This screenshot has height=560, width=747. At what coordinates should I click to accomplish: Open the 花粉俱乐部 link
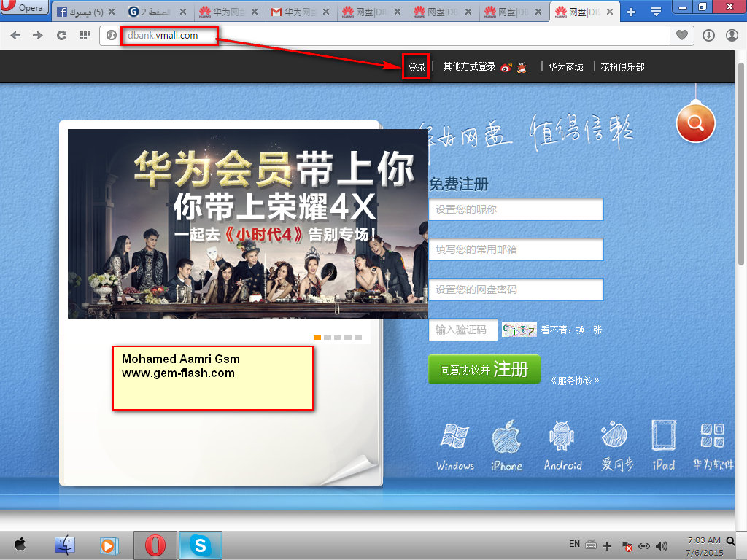622,67
